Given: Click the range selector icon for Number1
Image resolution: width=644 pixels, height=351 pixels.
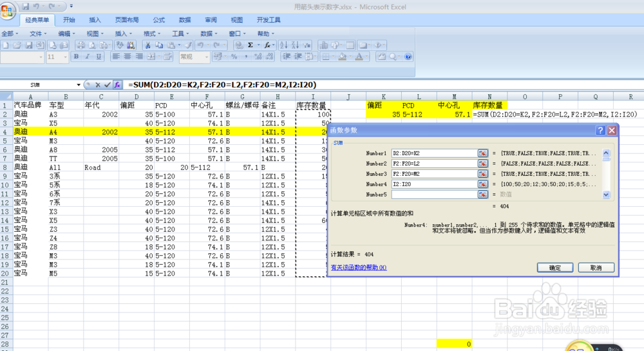Looking at the screenshot, I should (482, 153).
